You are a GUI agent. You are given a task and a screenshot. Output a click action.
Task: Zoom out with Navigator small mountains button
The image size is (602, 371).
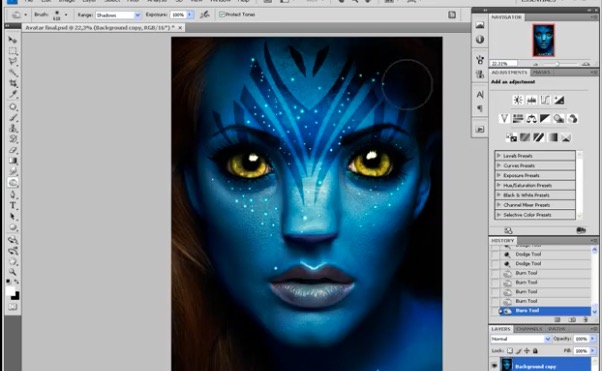tap(536, 64)
